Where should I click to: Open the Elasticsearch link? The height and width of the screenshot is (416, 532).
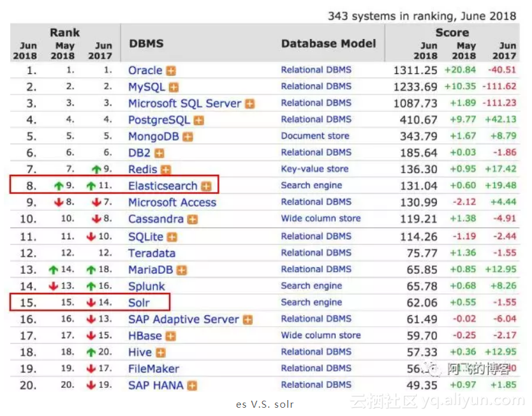pyautogui.click(x=163, y=186)
